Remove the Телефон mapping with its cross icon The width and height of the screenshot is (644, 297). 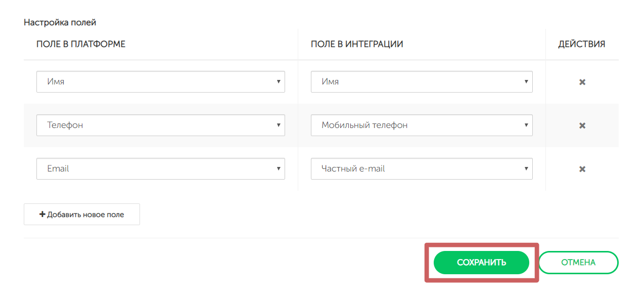(x=582, y=125)
